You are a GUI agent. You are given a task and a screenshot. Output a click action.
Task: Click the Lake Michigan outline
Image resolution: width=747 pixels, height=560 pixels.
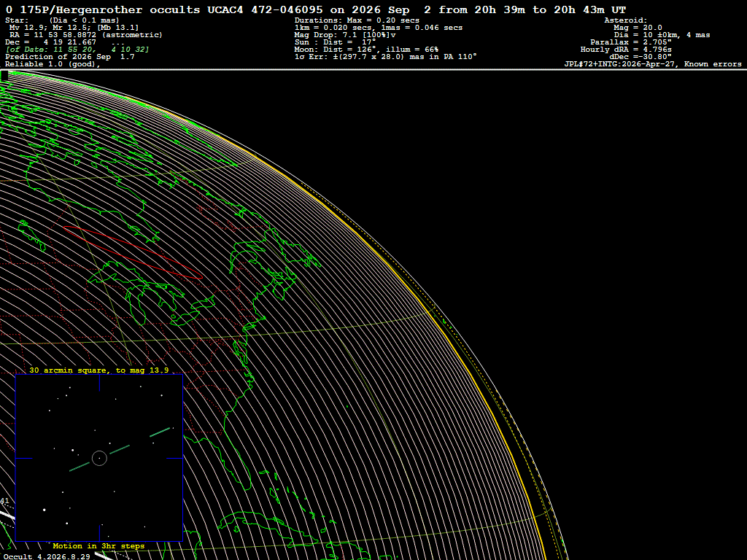pyautogui.click(x=137, y=305)
